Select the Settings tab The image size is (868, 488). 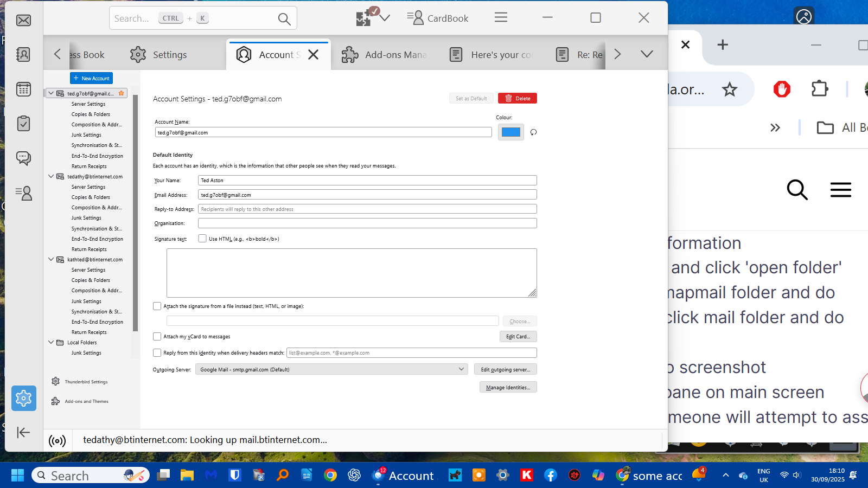[159, 55]
